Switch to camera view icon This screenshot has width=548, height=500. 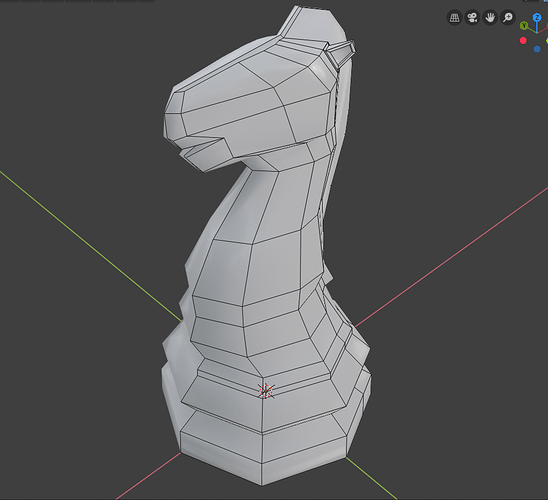[473, 17]
